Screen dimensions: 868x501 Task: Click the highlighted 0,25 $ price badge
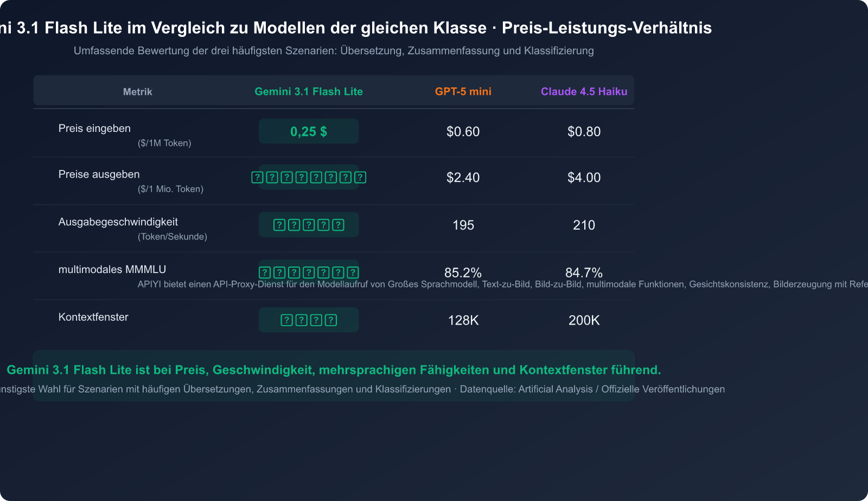pyautogui.click(x=309, y=131)
